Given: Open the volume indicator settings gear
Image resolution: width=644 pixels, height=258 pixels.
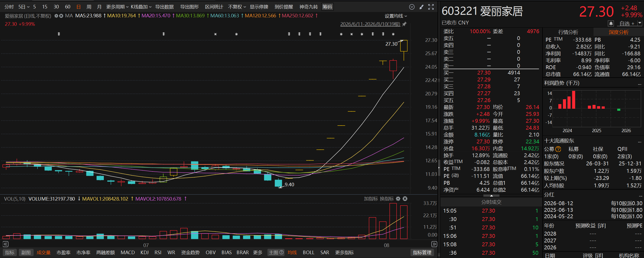Looking at the screenshot, I should click(x=398, y=199).
